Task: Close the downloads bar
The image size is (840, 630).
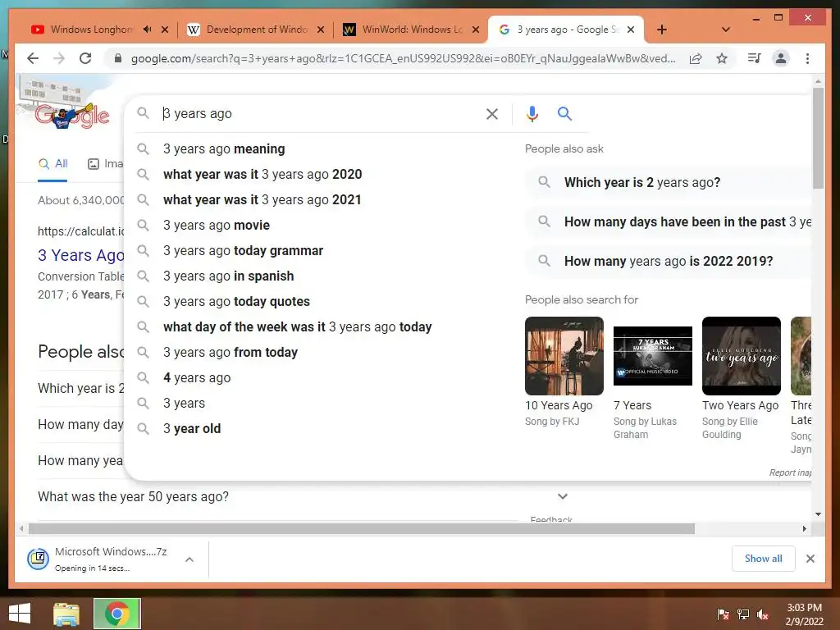Action: point(810,559)
